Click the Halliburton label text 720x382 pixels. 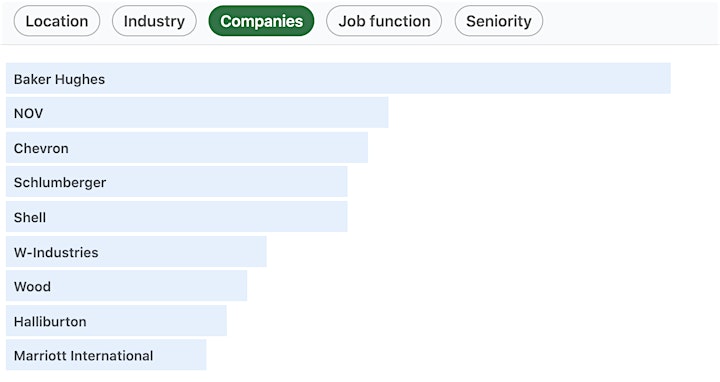tap(50, 321)
